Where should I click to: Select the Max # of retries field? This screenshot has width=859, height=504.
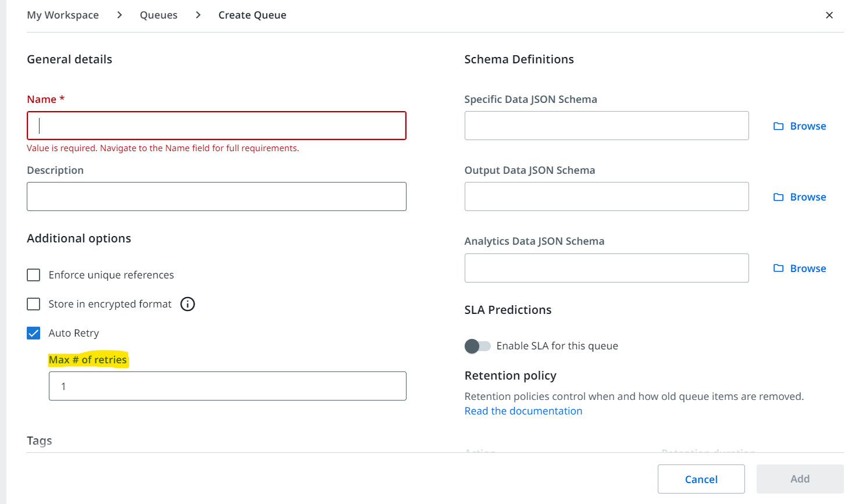pos(227,386)
